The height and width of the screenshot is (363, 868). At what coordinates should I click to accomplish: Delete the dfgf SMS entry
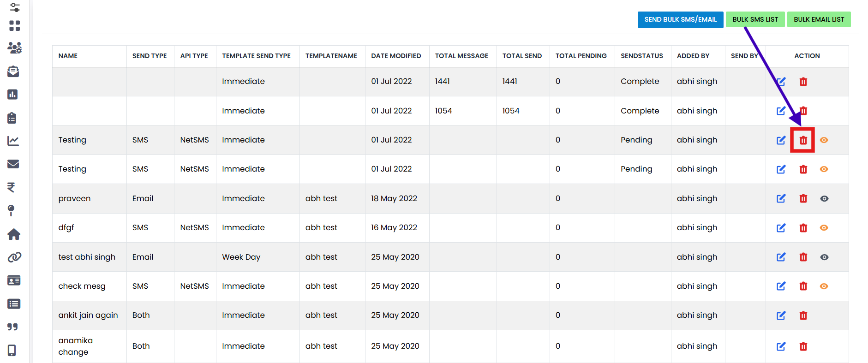coord(803,228)
